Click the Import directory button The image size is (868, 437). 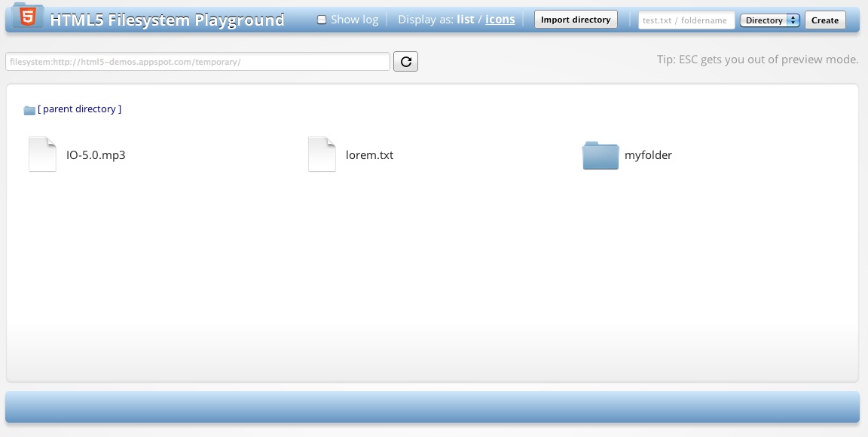click(x=576, y=20)
